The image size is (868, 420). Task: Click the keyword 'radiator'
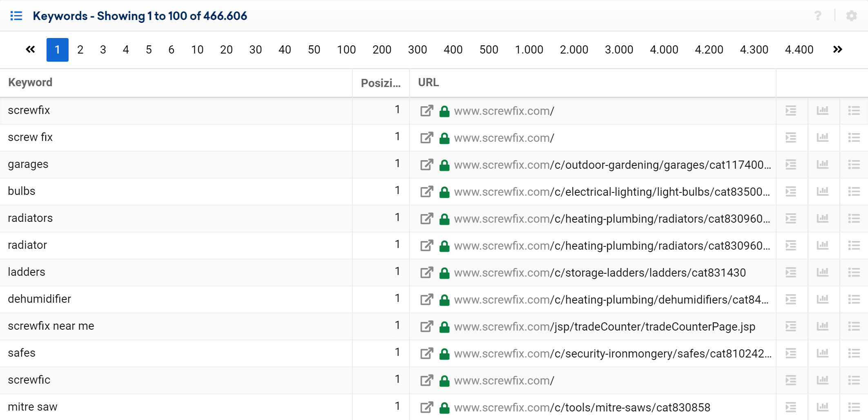tap(27, 245)
